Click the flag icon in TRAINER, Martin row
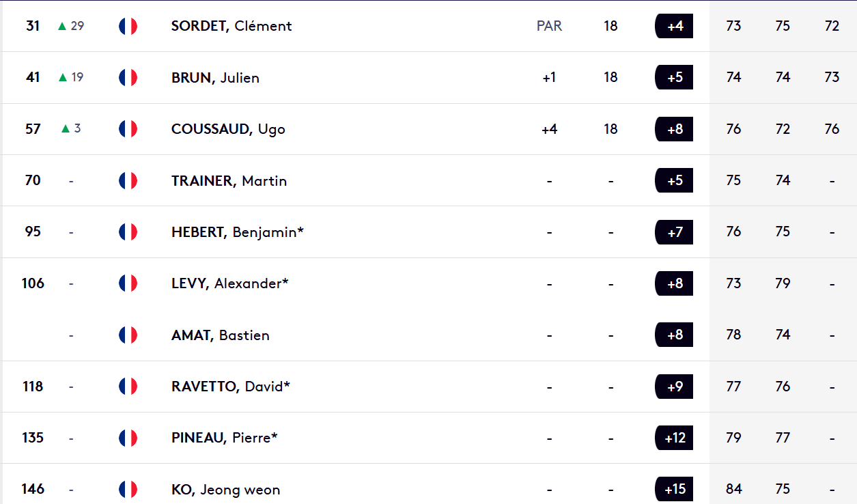Image resolution: width=857 pixels, height=504 pixels. [128, 180]
